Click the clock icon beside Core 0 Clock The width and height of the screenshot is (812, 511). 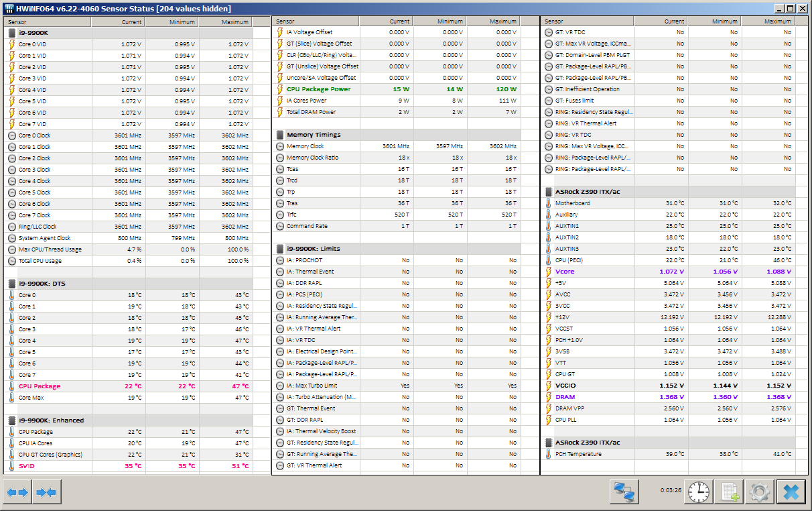click(12, 135)
